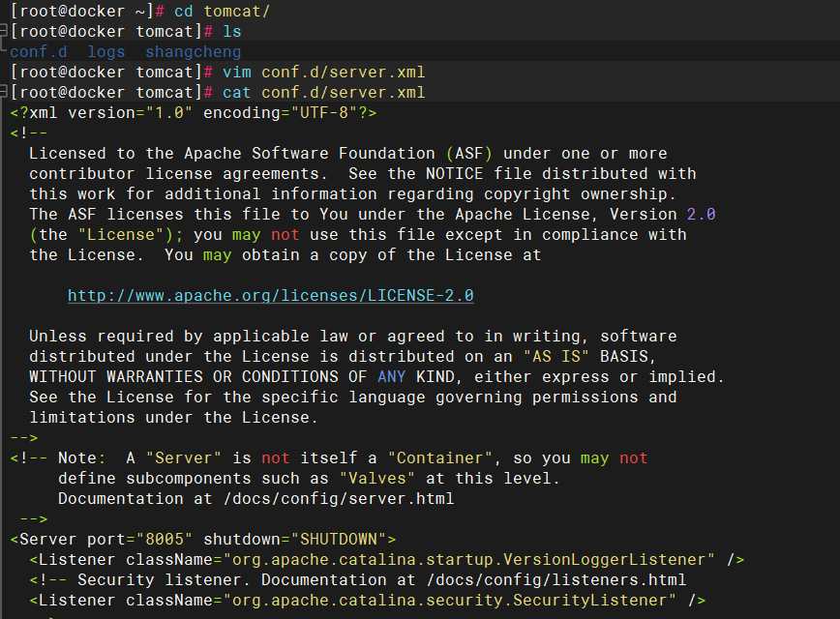This screenshot has height=619, width=840.
Task: Select the 'logs' directory name in ls output
Action: click(106, 51)
